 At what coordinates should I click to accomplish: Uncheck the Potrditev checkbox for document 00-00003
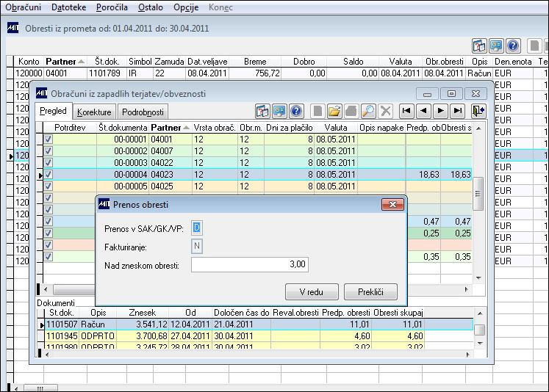click(x=48, y=162)
